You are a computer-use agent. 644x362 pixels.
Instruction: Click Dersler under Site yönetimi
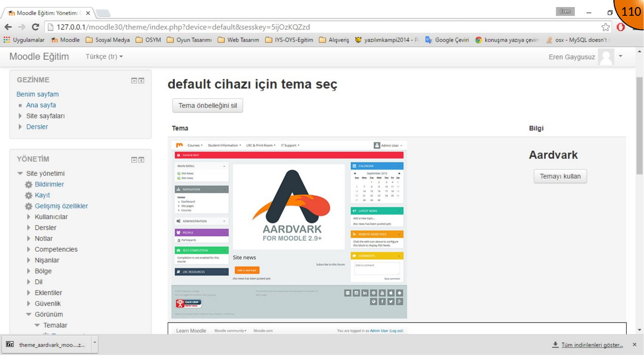tap(46, 228)
